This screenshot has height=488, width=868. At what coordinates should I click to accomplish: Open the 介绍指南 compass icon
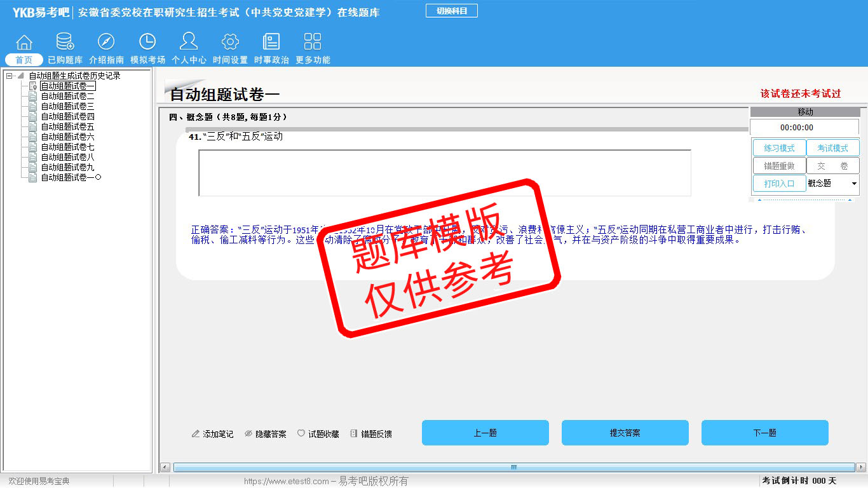click(x=106, y=43)
